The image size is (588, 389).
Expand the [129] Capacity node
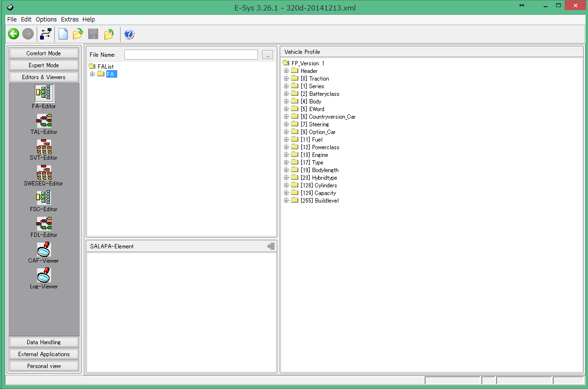point(286,193)
